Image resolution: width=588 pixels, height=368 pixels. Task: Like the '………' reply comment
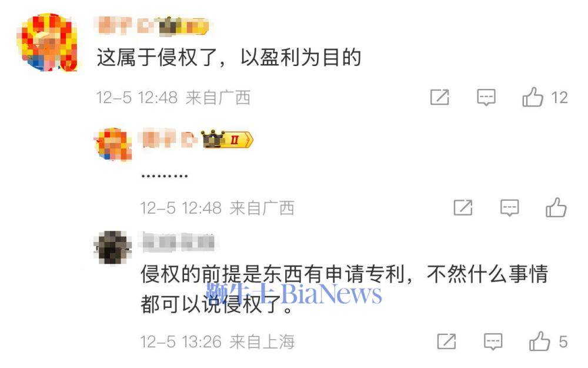click(x=556, y=208)
